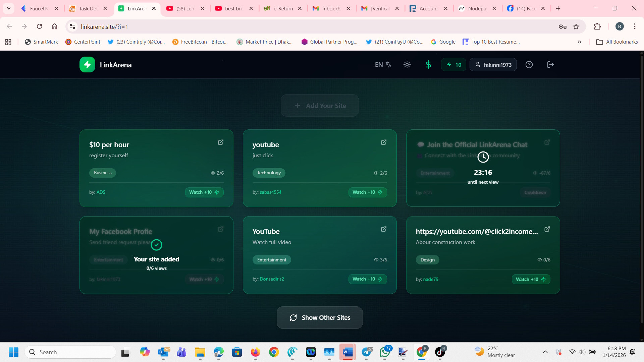Open the browser tab search dropdown arrow
Image resolution: width=644 pixels, height=362 pixels.
[9, 8]
